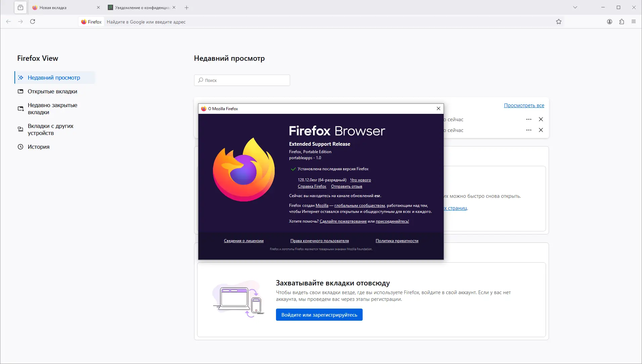Open a new tab with the plus icon
Screen dimensions: 642x364
click(x=187, y=7)
